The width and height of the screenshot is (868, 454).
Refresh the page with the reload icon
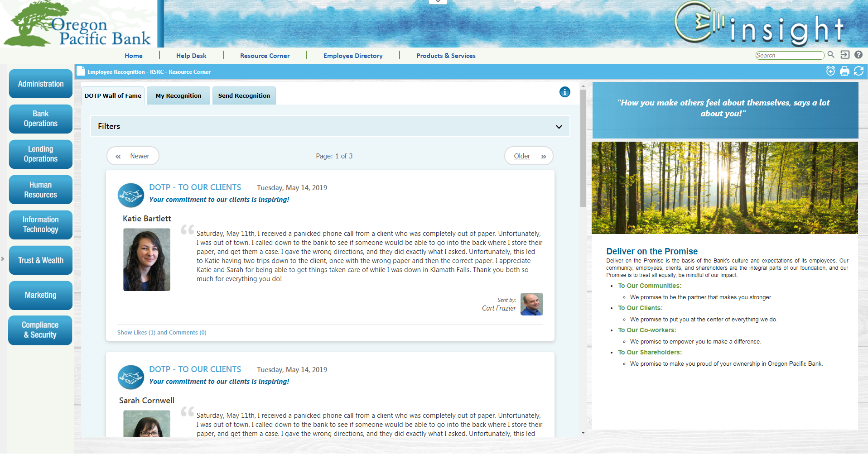click(858, 71)
